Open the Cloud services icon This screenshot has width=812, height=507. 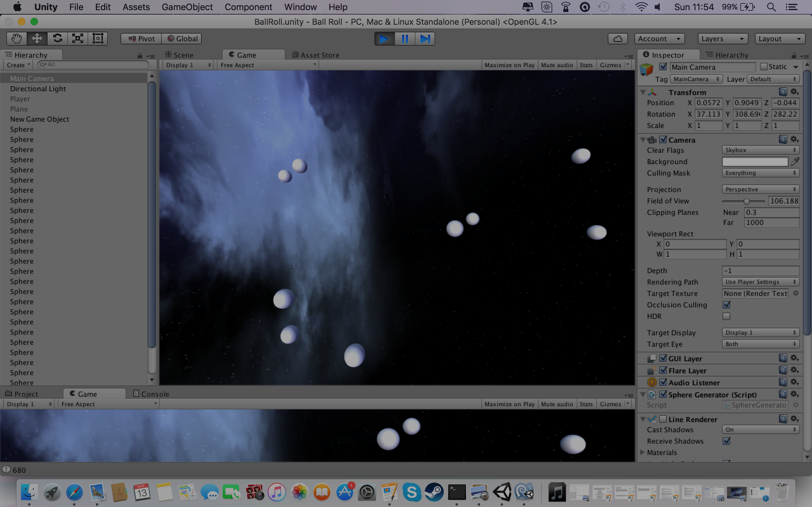(617, 39)
